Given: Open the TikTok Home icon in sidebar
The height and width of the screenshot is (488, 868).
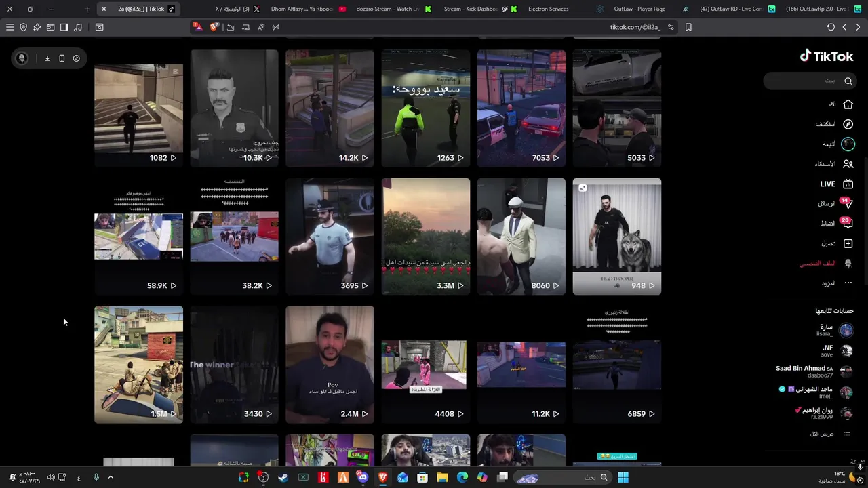Looking at the screenshot, I should 848,104.
